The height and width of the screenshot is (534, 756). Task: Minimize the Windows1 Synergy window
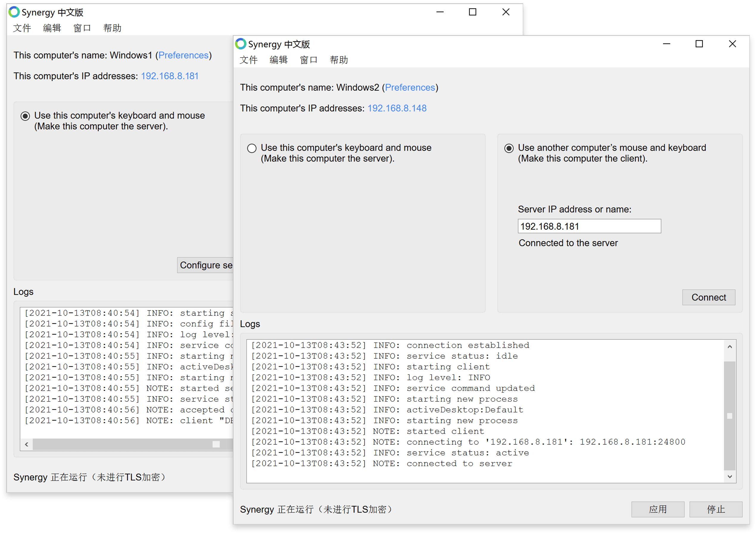440,12
